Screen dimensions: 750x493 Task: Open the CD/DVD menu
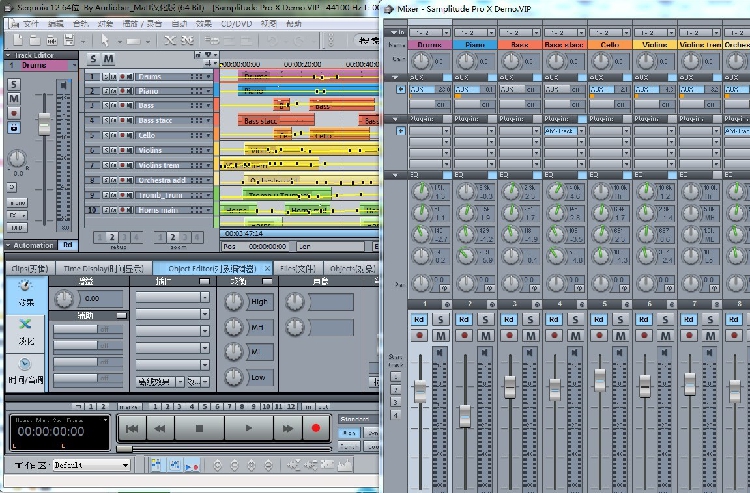[236, 23]
